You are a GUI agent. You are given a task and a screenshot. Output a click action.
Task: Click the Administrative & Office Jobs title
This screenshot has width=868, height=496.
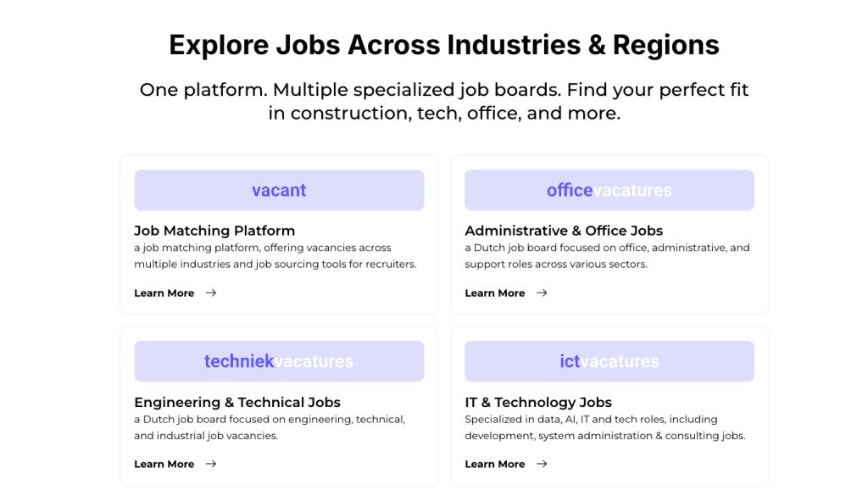pyautogui.click(x=564, y=231)
